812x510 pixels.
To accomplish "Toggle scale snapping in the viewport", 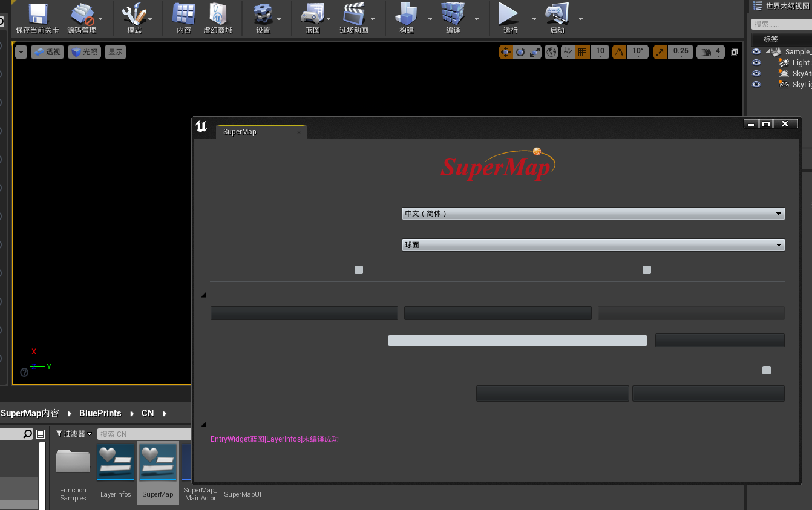I will (660, 52).
